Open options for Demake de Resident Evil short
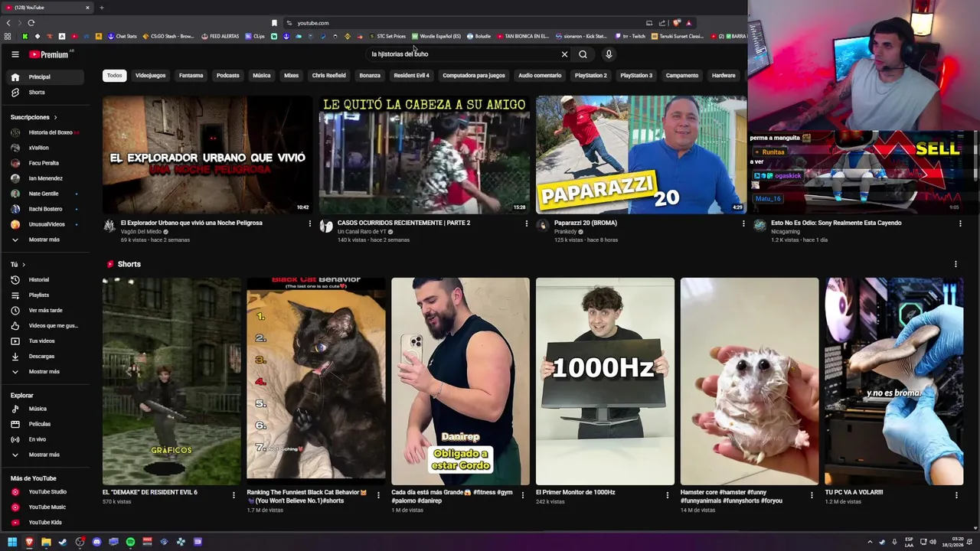The width and height of the screenshot is (980, 551). 234,495
